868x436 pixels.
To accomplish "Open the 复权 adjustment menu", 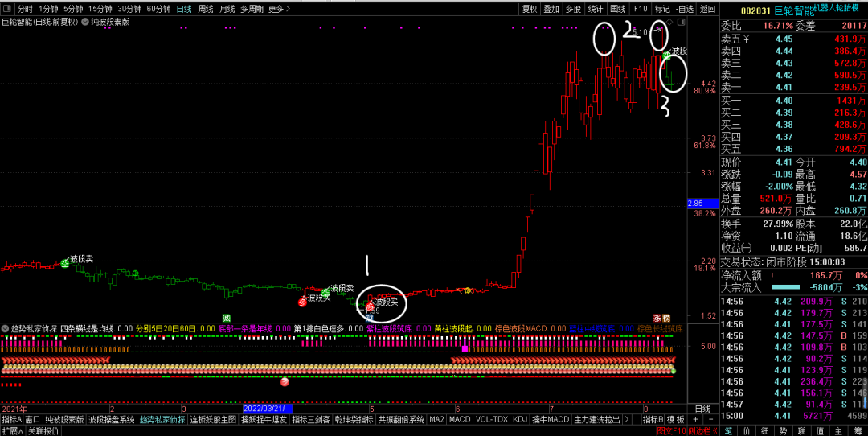I will click(530, 9).
